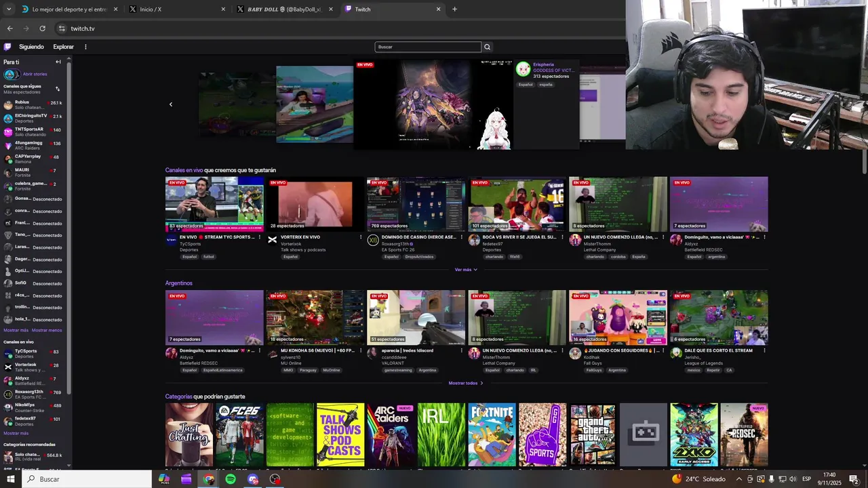868x488 pixels.
Task: Open the Just Chatting category
Action: click(189, 434)
